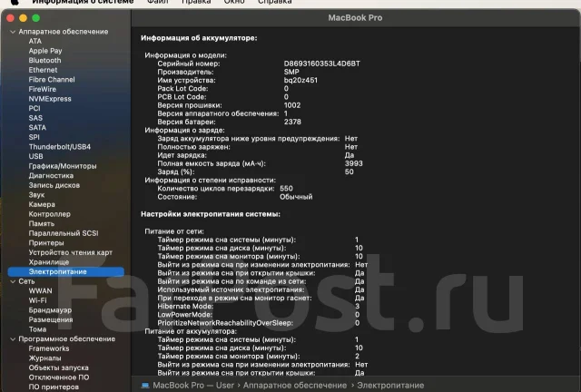581x392 pixels.
Task: Select Хранилище in the sidebar
Action: pyautogui.click(x=49, y=262)
